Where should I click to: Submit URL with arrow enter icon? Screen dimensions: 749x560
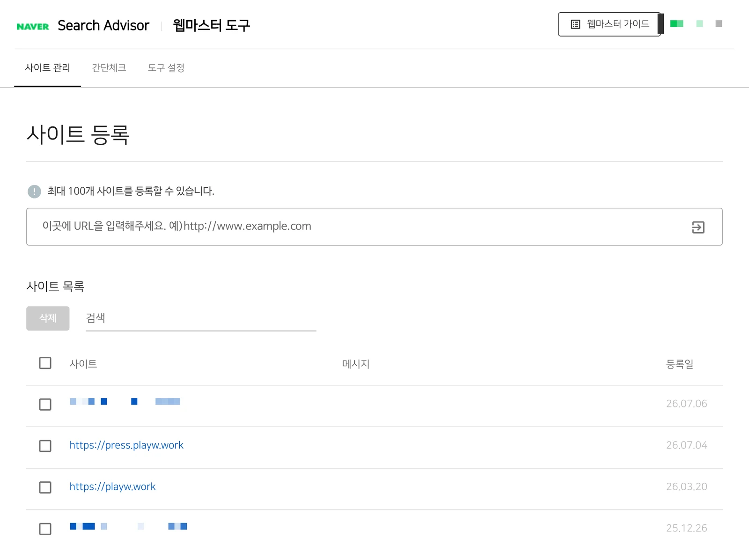[698, 227]
